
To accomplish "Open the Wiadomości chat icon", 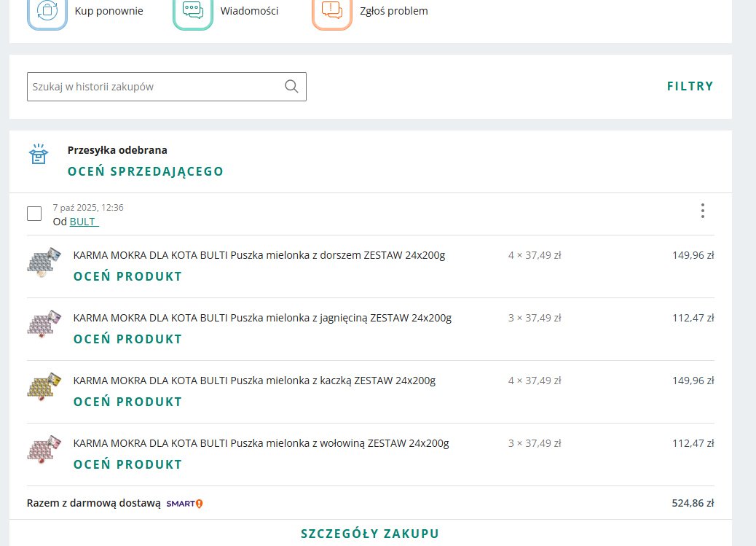I will [x=193, y=12].
